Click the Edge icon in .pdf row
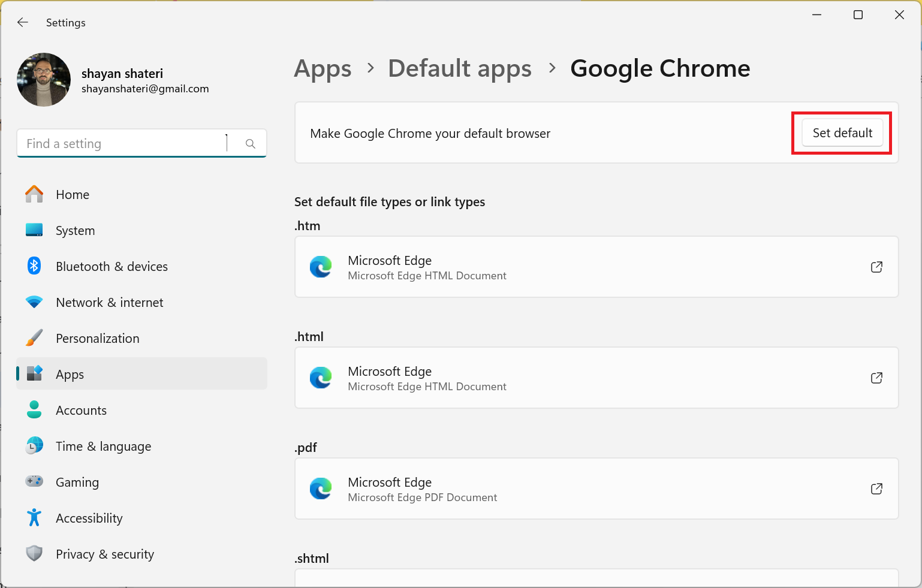The image size is (922, 588). [321, 489]
